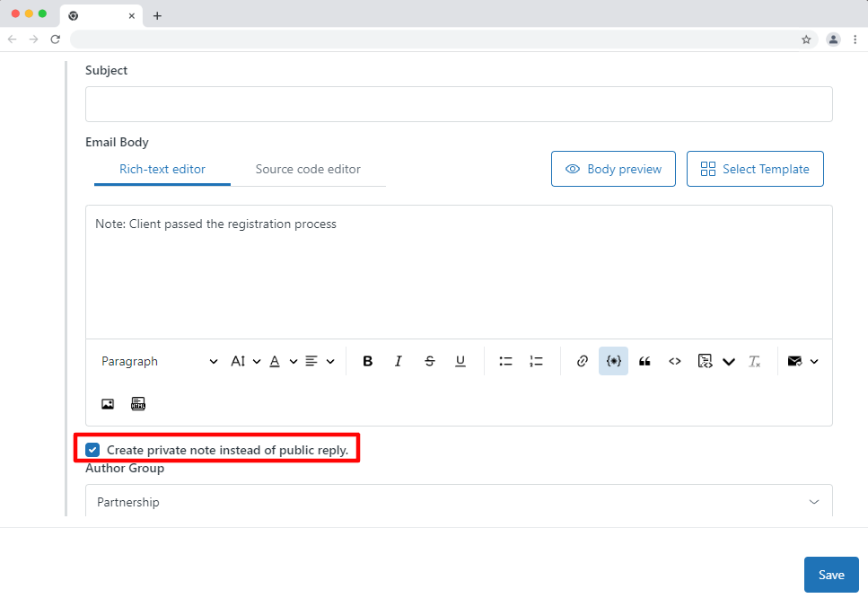Click the email envelope toolbar icon
The height and width of the screenshot is (607, 868).
coord(794,361)
